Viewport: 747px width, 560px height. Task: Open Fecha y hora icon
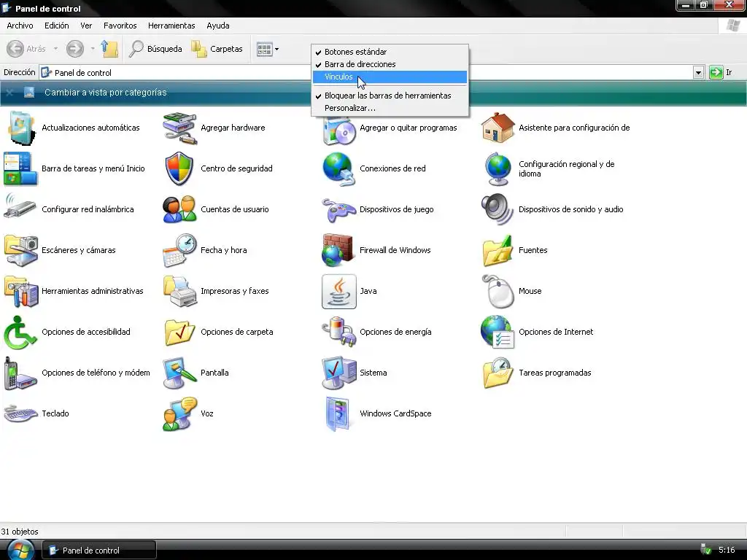tap(179, 251)
